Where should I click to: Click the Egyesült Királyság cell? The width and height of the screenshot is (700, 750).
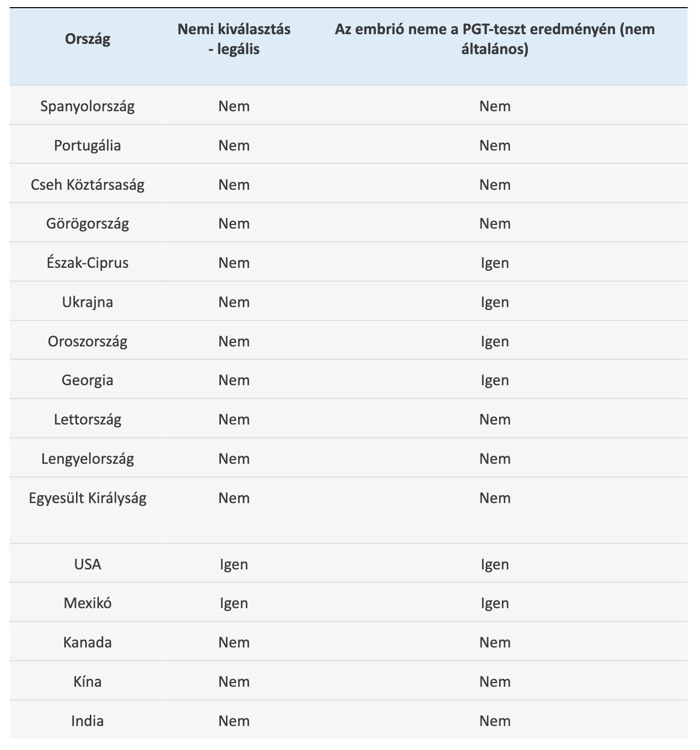click(88, 498)
